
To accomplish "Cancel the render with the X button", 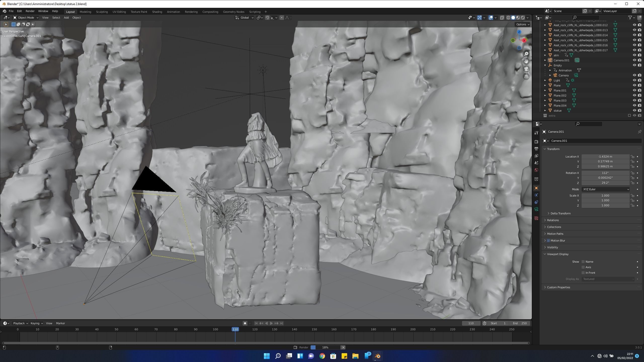I will click(343, 347).
